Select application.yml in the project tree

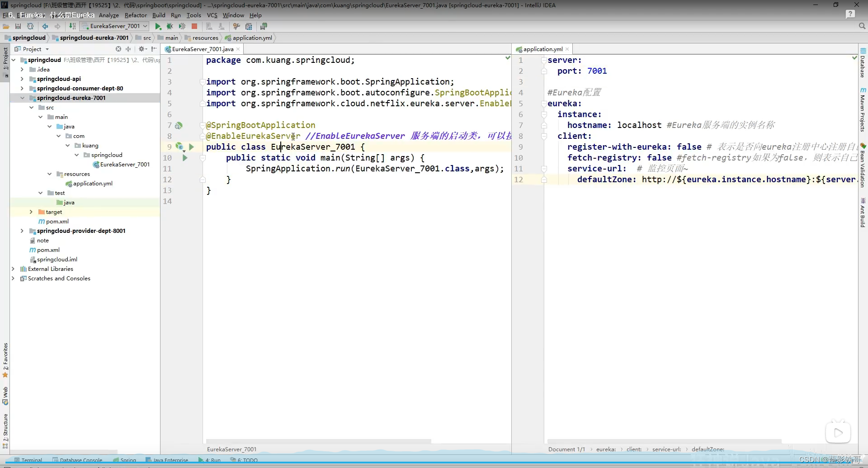click(x=89, y=184)
